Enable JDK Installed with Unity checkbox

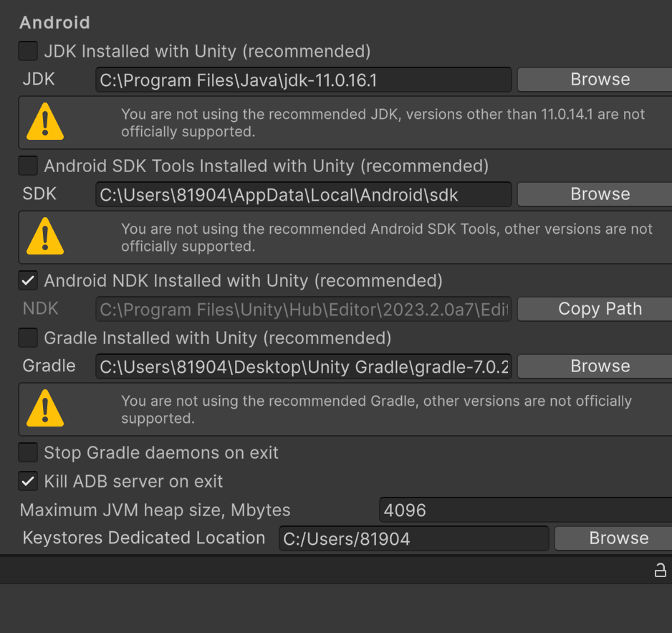click(x=27, y=51)
